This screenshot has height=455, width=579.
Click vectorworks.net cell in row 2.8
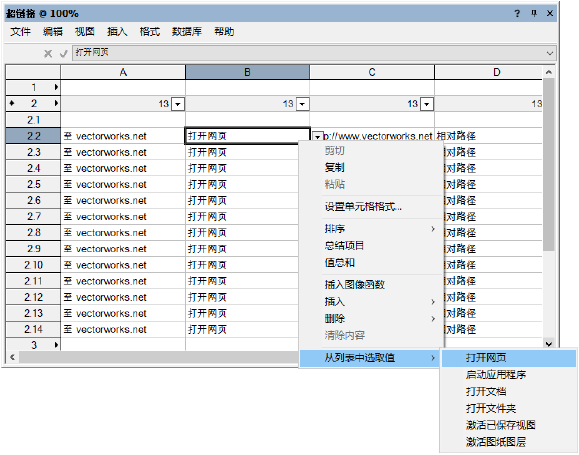(x=123, y=233)
